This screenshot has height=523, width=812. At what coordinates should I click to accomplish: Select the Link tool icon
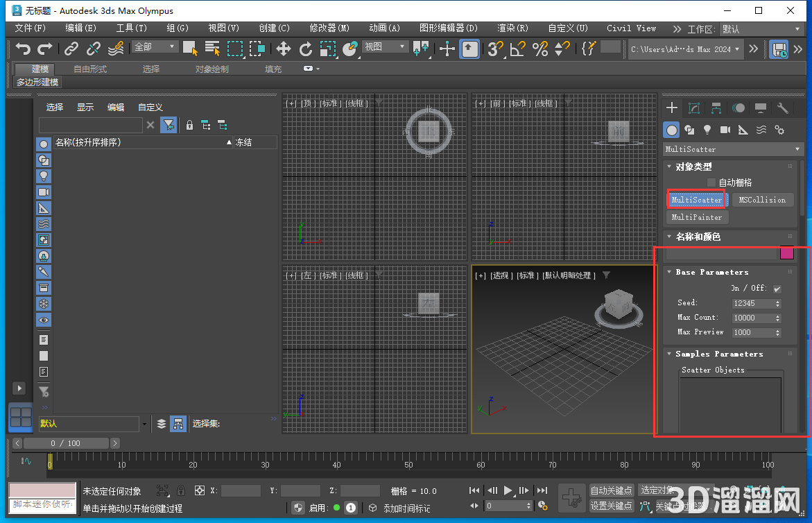pos(71,49)
